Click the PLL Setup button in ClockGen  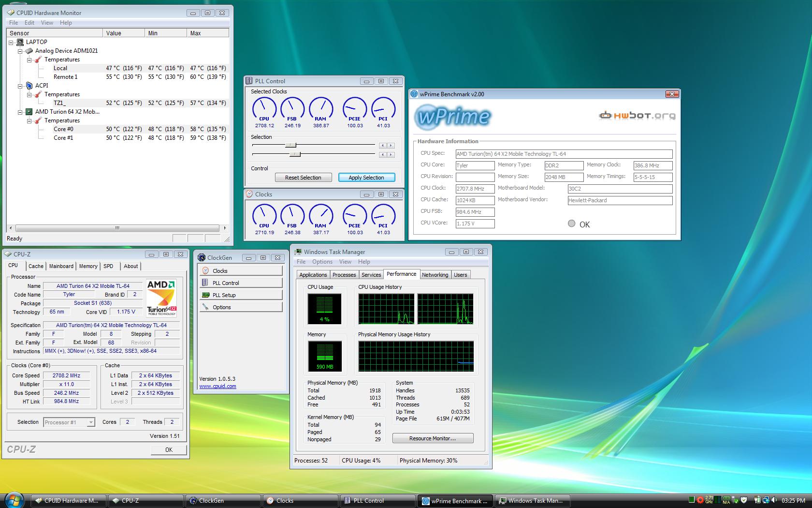241,295
